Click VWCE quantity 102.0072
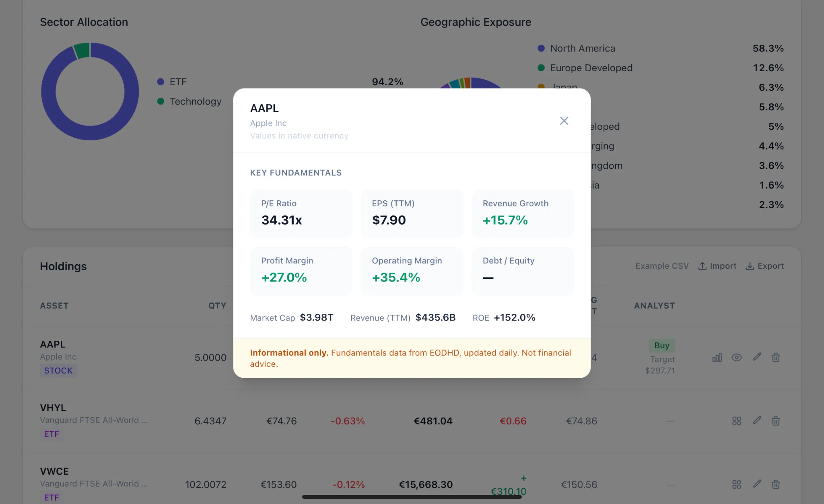The image size is (824, 504). [206, 485]
